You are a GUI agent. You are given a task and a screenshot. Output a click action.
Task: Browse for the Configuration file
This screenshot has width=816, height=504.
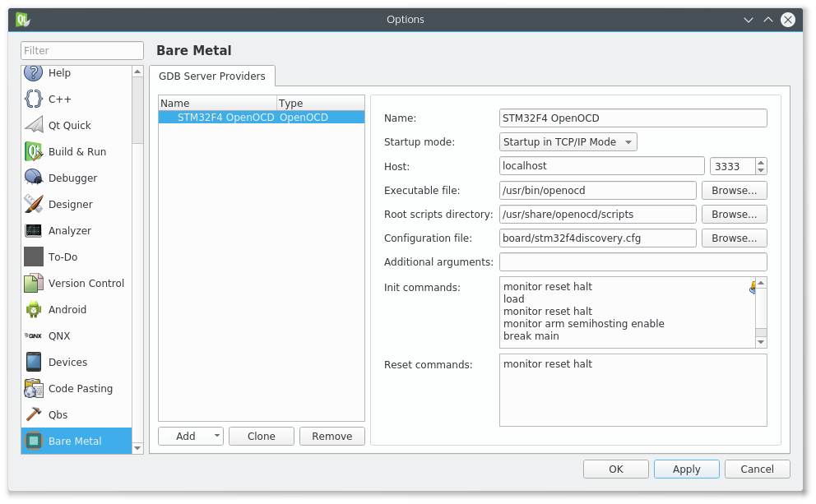click(735, 238)
